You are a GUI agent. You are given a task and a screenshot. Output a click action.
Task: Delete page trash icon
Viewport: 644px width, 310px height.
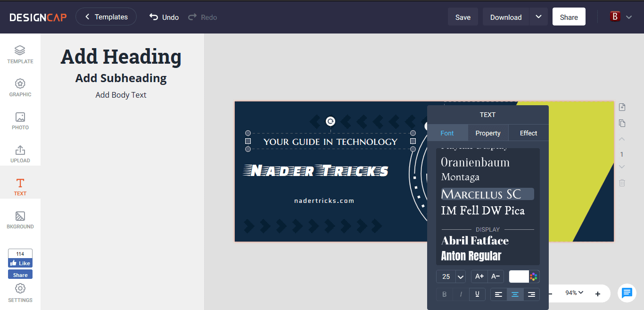pos(622,183)
